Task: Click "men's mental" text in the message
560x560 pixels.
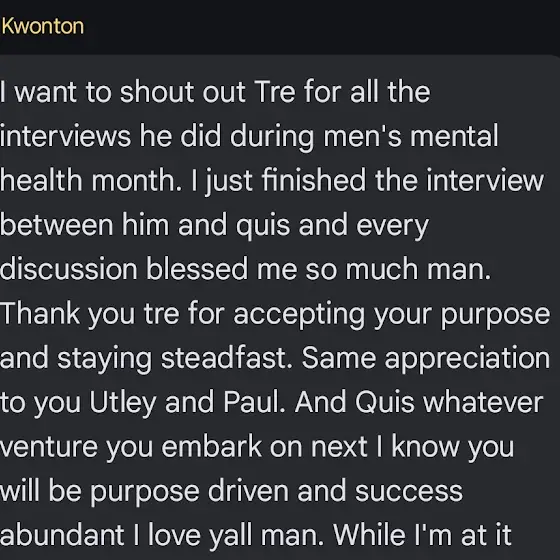Action: 410,136
